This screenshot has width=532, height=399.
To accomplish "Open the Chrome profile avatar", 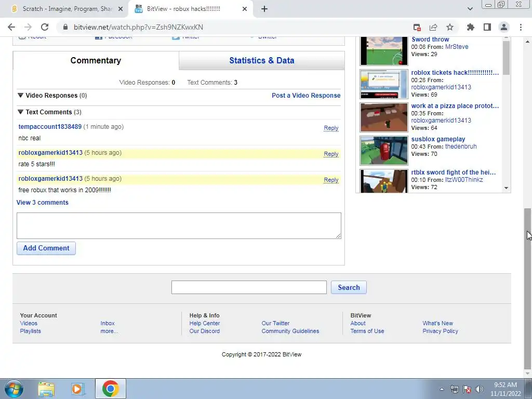I will [x=504, y=27].
